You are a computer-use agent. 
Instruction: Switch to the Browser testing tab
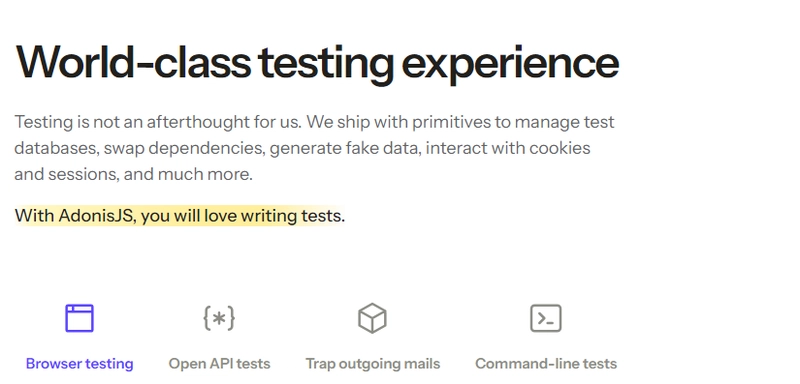[x=80, y=364]
